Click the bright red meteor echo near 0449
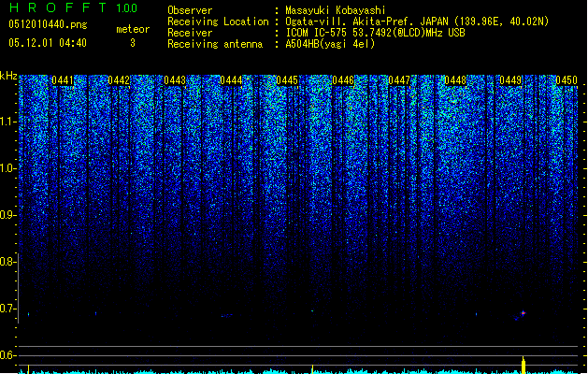The height and width of the screenshot is (374, 588). click(x=523, y=313)
